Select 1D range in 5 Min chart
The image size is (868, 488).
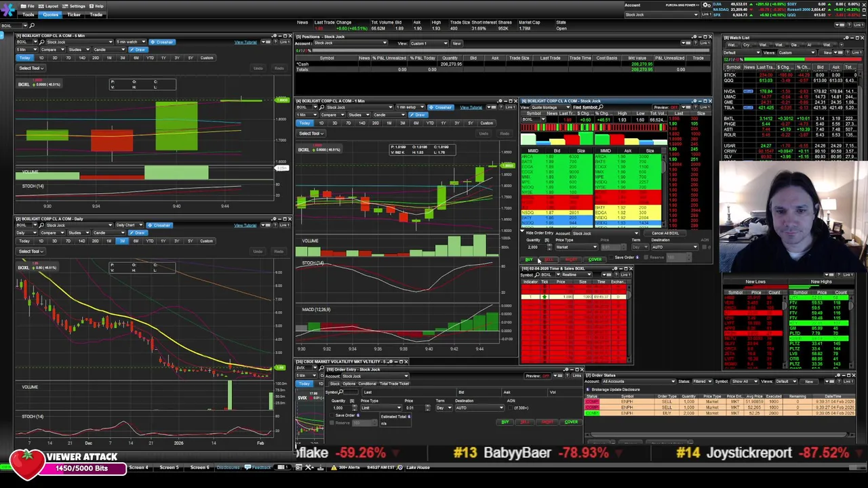pos(41,58)
